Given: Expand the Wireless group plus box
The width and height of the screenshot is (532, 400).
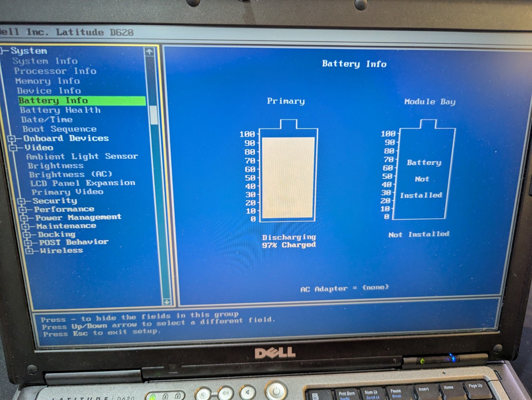Looking at the screenshot, I should [x=29, y=251].
